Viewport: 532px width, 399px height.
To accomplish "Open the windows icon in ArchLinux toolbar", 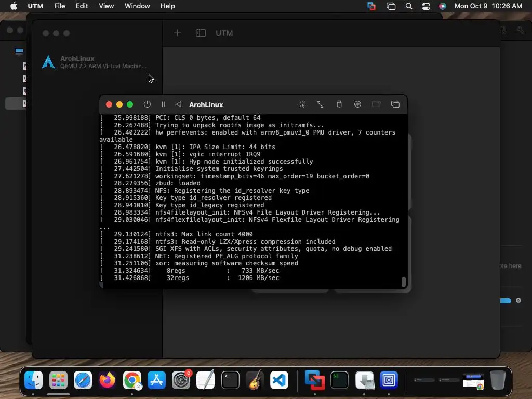I will pyautogui.click(x=395, y=104).
